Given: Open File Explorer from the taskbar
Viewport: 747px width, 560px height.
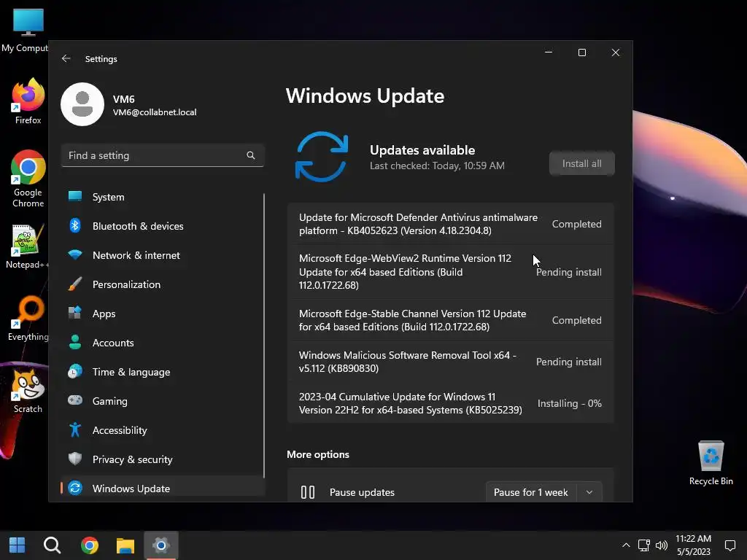Looking at the screenshot, I should (125, 545).
